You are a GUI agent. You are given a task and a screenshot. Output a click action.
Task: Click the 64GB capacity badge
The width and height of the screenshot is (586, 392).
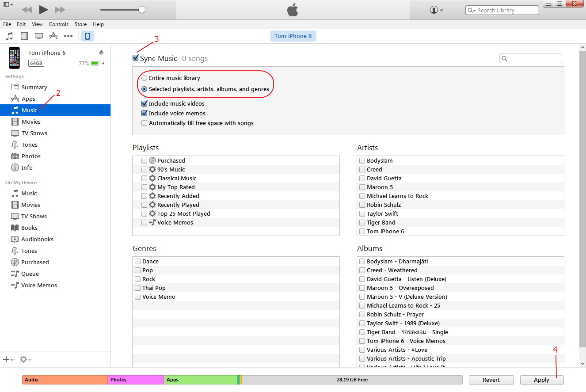coord(36,63)
